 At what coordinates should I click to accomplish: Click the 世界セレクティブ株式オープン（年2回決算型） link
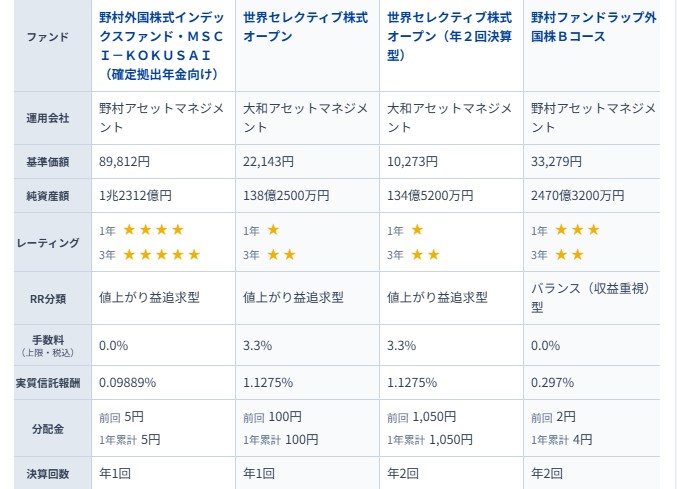pyautogui.click(x=449, y=36)
